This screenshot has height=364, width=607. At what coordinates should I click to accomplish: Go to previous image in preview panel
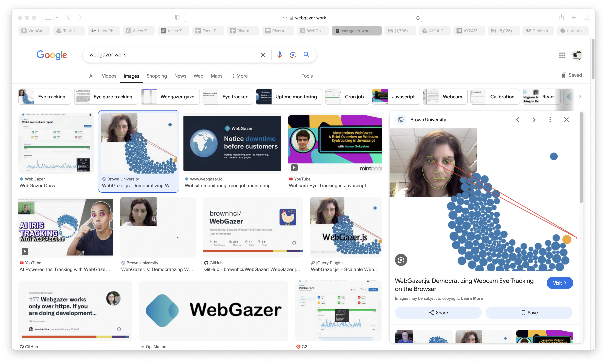pos(518,120)
